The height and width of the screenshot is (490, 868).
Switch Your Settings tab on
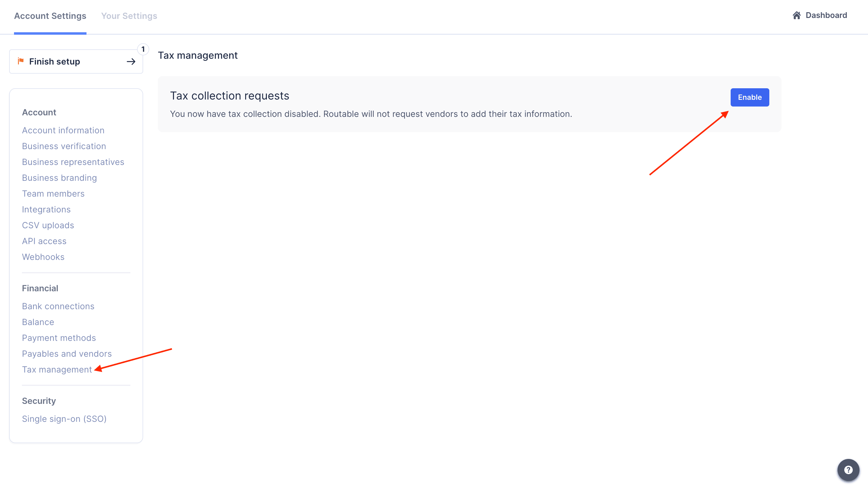(129, 16)
